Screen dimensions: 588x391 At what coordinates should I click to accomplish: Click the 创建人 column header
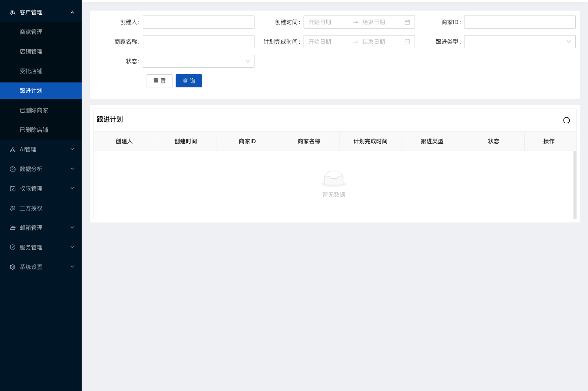pos(124,141)
